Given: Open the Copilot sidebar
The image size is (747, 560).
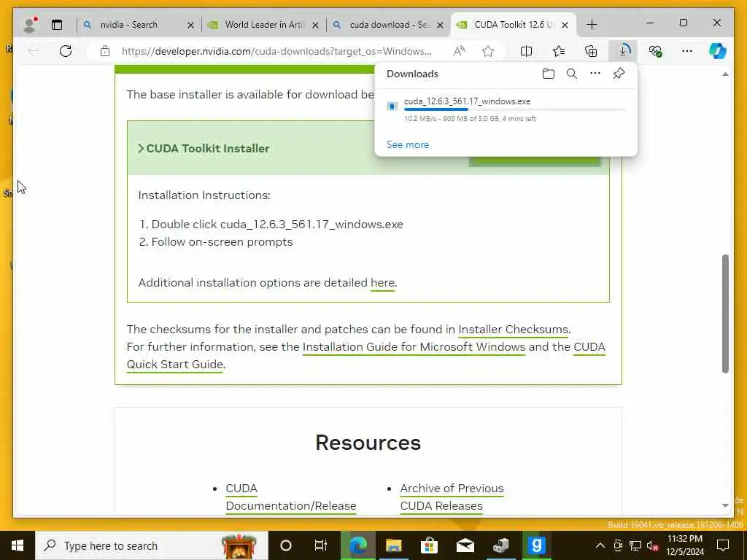Looking at the screenshot, I should [x=718, y=51].
